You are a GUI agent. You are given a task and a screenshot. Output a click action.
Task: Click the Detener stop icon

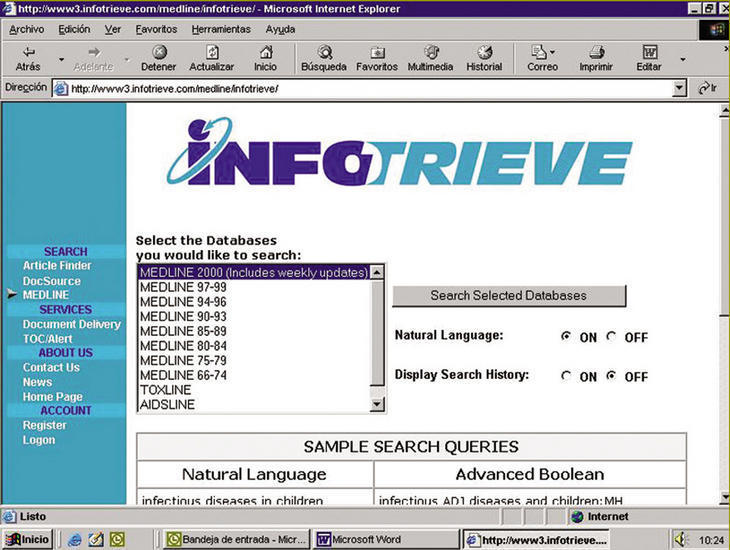[158, 52]
